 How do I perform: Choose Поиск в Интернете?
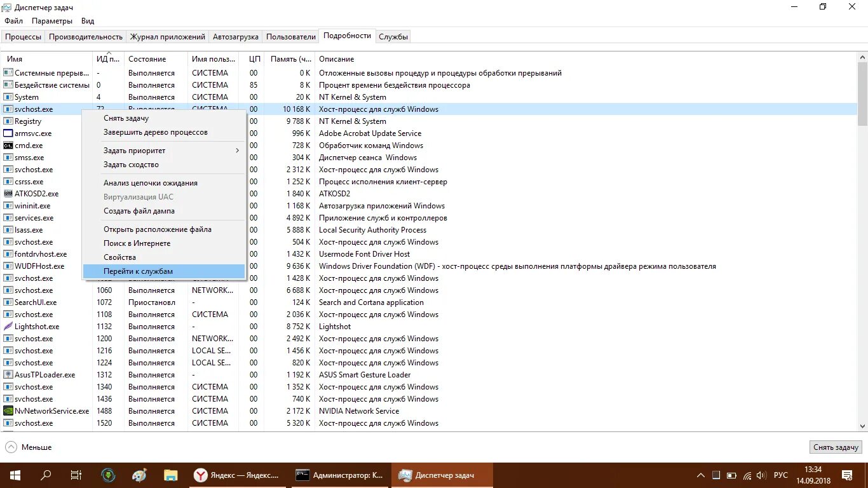click(x=164, y=243)
